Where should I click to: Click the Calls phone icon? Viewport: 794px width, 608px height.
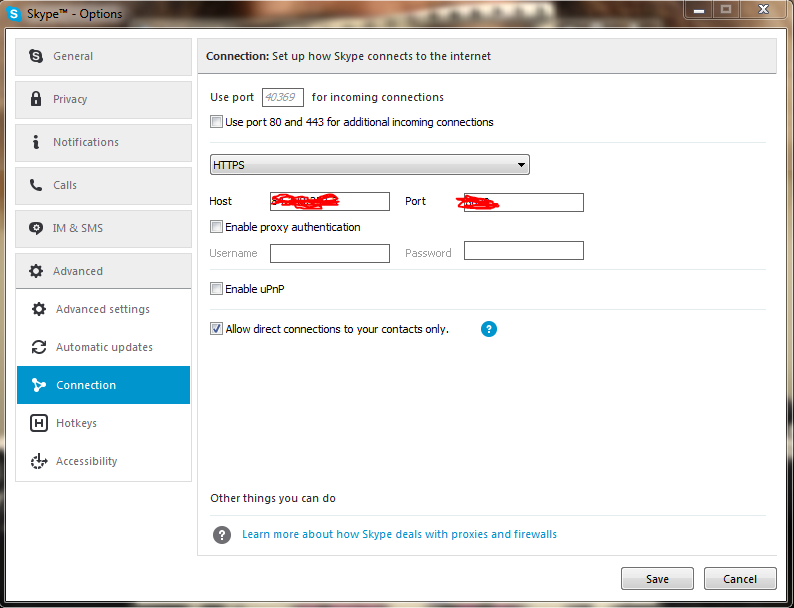[35, 185]
